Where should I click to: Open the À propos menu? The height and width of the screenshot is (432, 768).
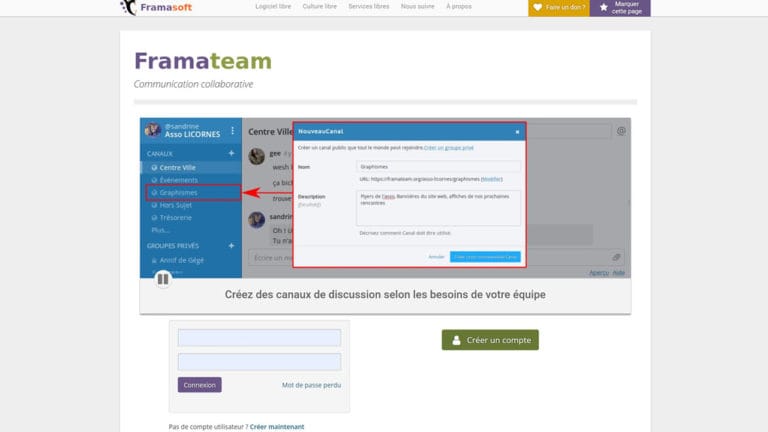coord(458,6)
